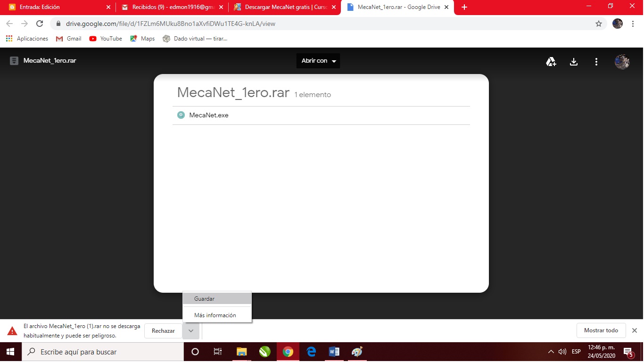Open Chrome profile avatar in toolbar
Screen dimensions: 644x362
(618, 24)
